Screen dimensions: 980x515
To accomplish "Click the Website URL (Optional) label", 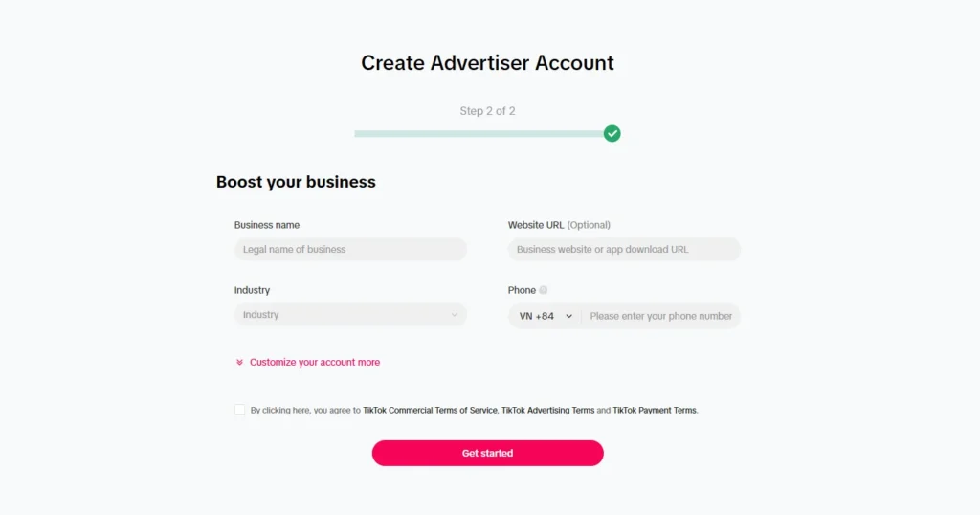I will tap(559, 225).
